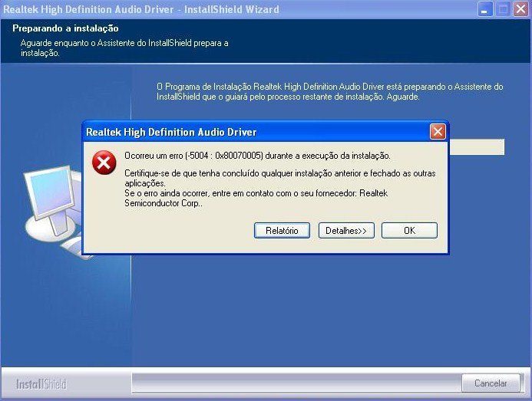Click the computer illustration in the wizard

tap(55, 212)
